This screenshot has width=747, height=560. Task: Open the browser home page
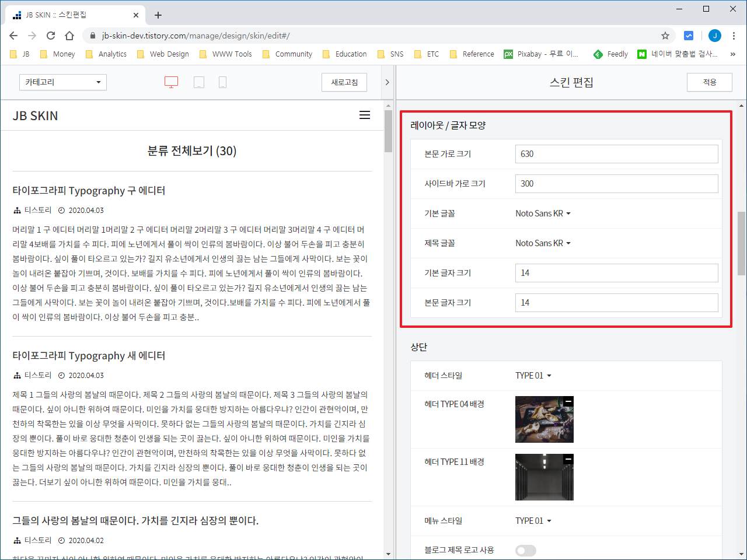[x=69, y=36]
